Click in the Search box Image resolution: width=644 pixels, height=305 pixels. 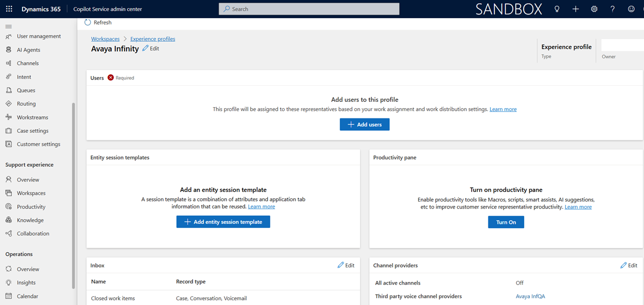pyautogui.click(x=309, y=9)
